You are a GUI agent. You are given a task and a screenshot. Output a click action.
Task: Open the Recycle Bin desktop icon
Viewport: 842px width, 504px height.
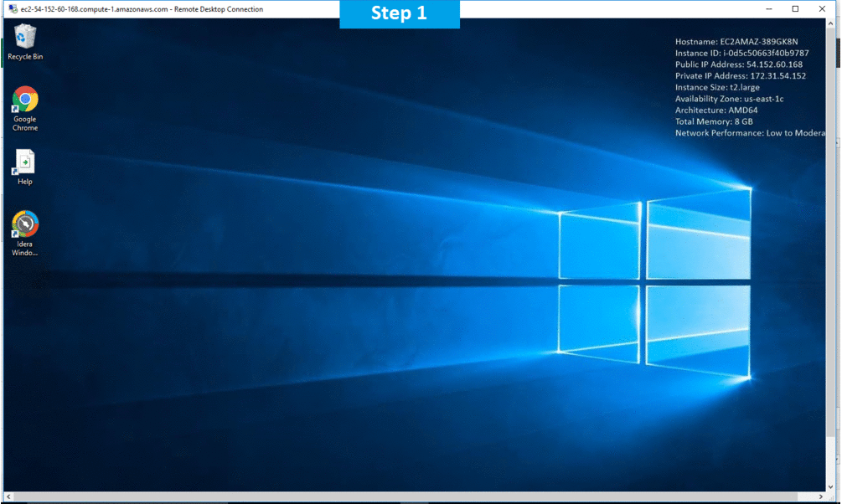point(25,38)
